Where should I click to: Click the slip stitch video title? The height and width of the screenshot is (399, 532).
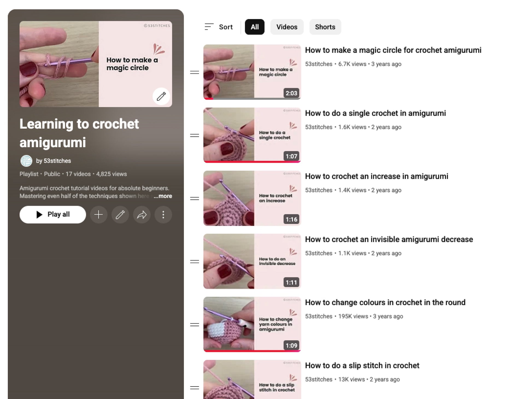(x=362, y=365)
